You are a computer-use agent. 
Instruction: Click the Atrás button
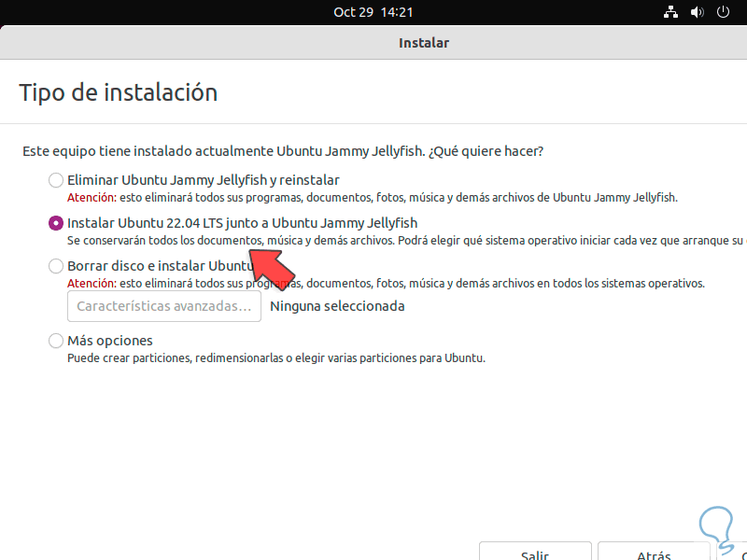click(x=654, y=553)
